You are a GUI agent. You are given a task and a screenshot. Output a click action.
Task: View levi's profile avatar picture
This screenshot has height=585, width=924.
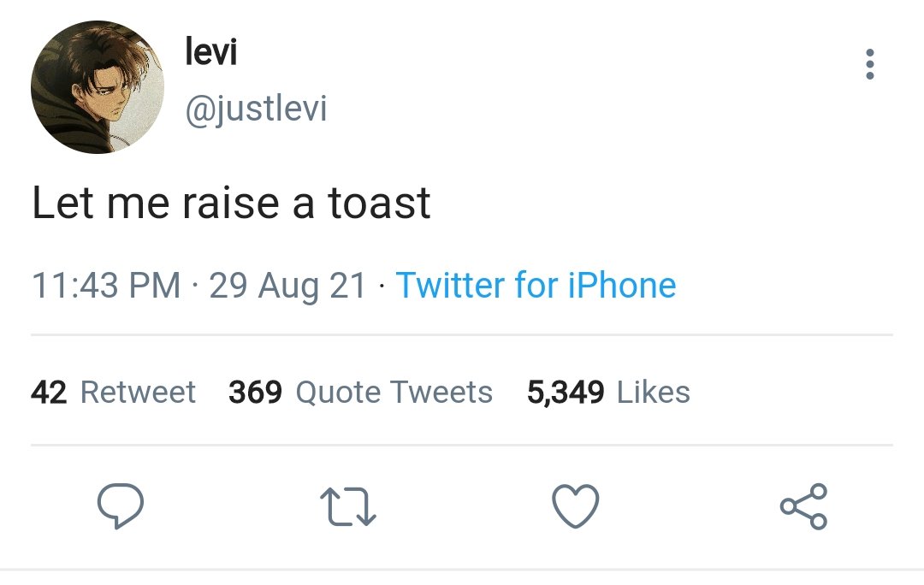tap(98, 87)
